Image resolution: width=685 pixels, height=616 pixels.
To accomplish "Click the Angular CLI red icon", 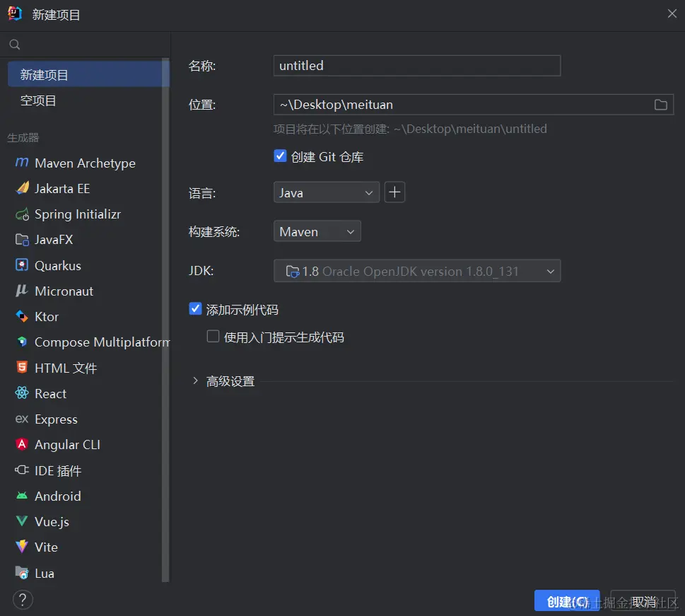I will tap(22, 444).
